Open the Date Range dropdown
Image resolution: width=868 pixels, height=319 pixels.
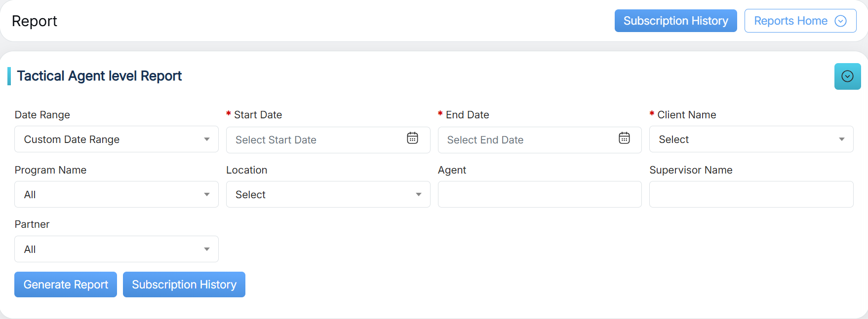coord(116,140)
